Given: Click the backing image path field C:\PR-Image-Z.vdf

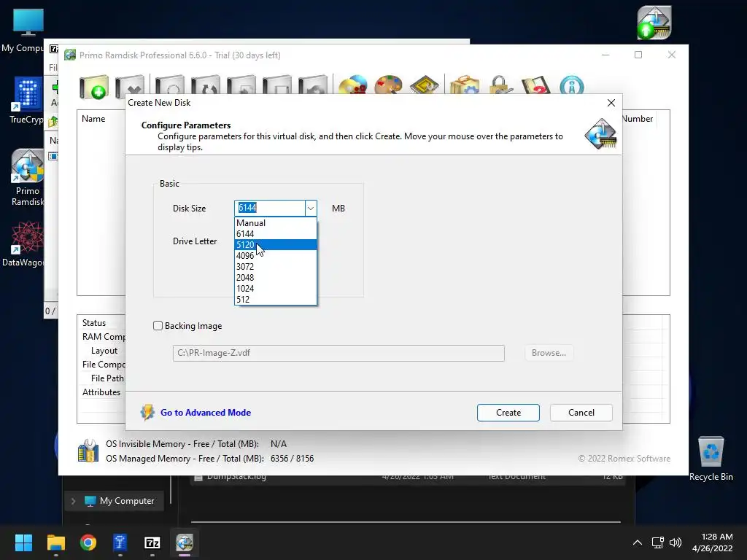Looking at the screenshot, I should tap(338, 353).
